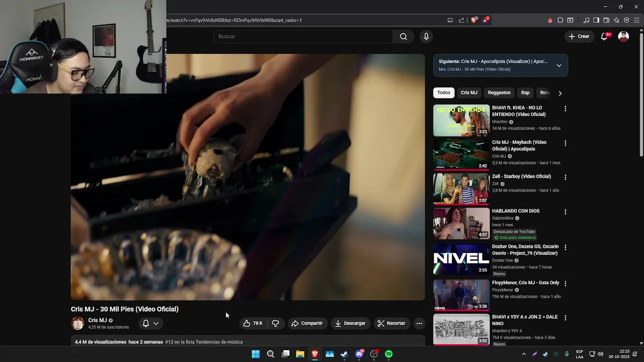Click the browser address bar URL
Image resolution: width=644 pixels, height=362 pixels.
(234, 20)
